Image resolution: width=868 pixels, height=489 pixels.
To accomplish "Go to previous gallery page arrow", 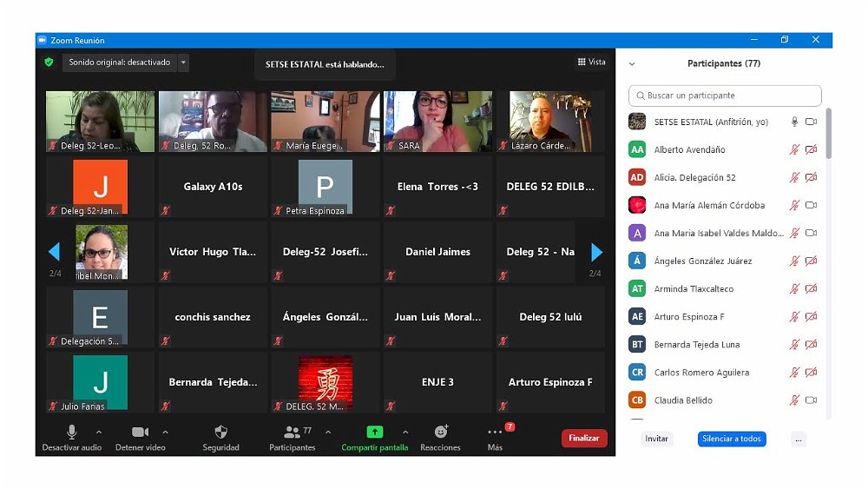I will [54, 252].
